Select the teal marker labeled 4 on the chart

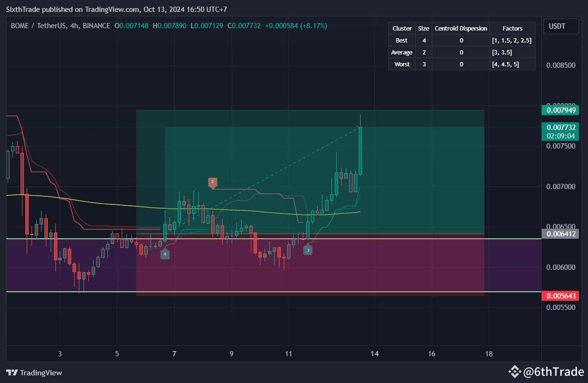[165, 254]
